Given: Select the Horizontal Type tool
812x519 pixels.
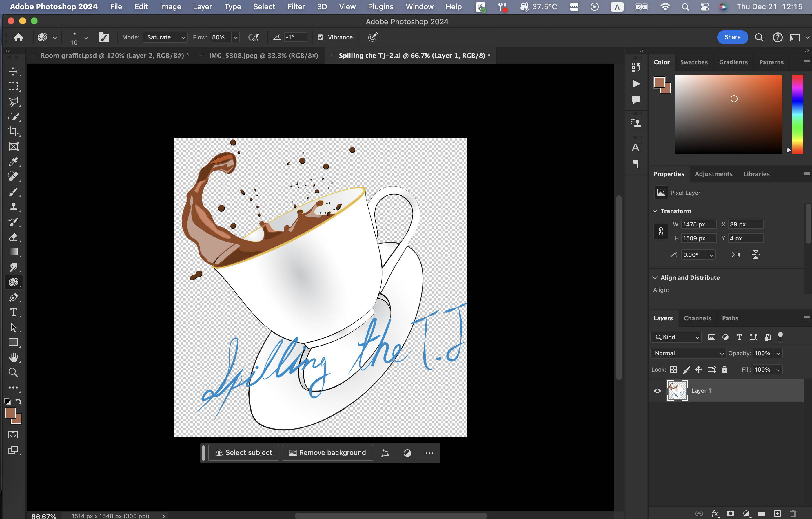Looking at the screenshot, I should pos(13,313).
